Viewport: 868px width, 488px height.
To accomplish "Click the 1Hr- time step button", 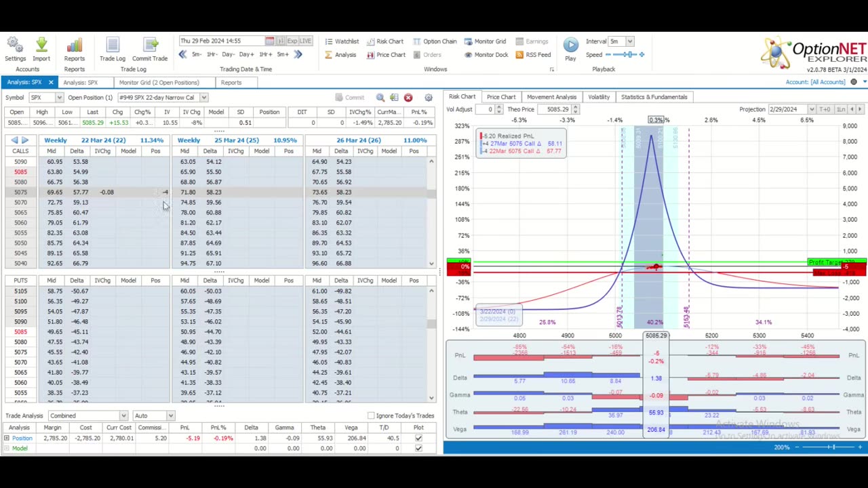I will [212, 54].
